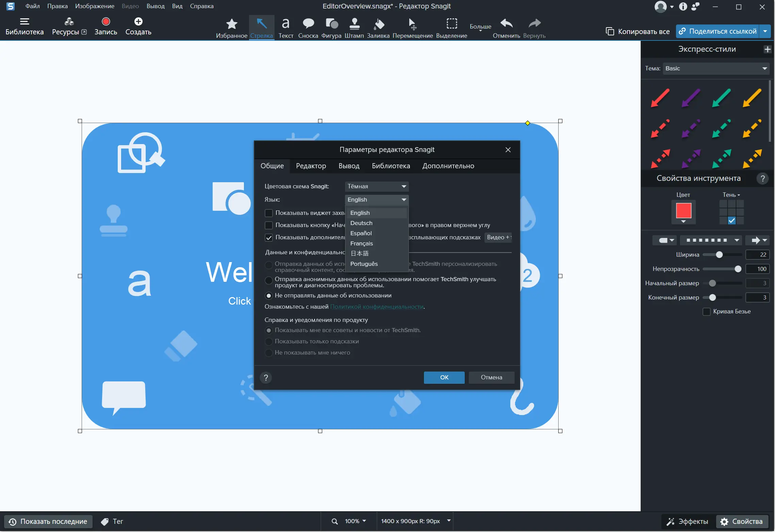Choose Deutsch from language list

tap(361, 223)
